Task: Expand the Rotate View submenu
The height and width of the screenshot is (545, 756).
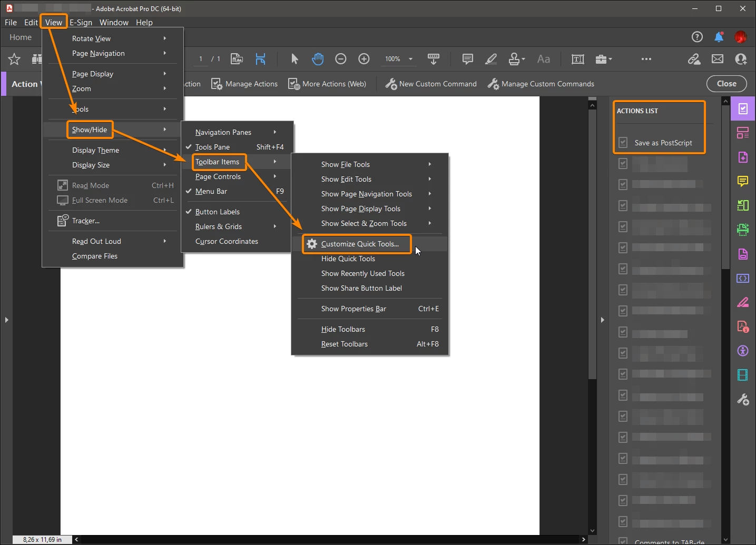Action: point(113,38)
